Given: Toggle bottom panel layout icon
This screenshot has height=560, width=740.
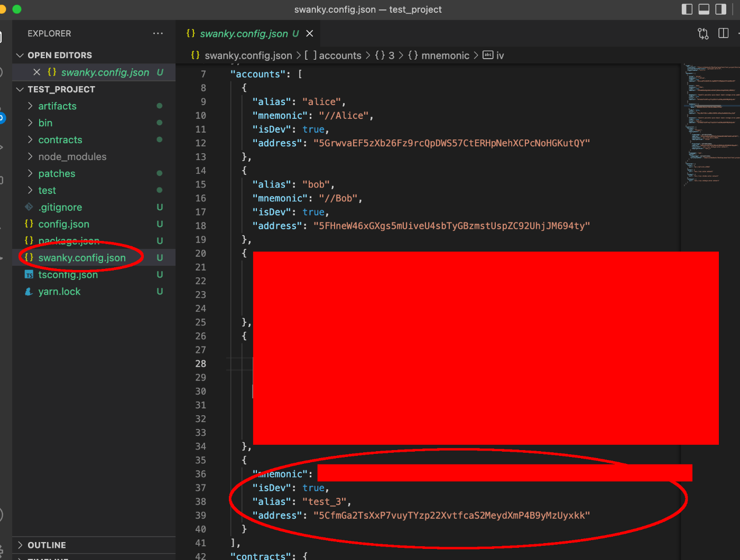Looking at the screenshot, I should pos(704,9).
